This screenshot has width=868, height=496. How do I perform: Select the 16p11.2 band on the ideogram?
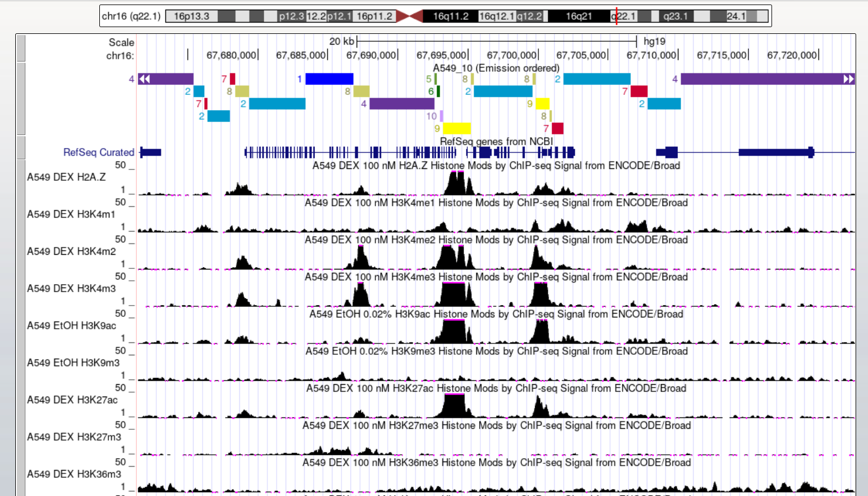pos(374,16)
